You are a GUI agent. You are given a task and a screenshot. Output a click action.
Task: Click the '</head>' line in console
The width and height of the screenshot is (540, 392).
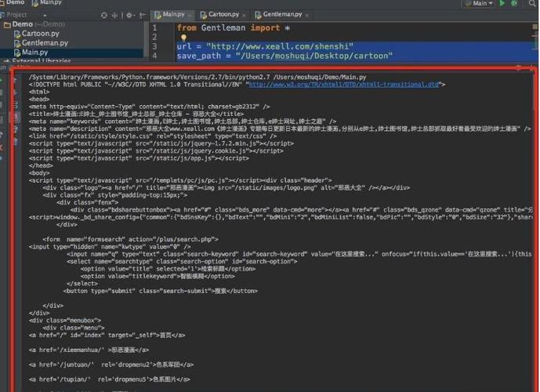click(x=41, y=165)
